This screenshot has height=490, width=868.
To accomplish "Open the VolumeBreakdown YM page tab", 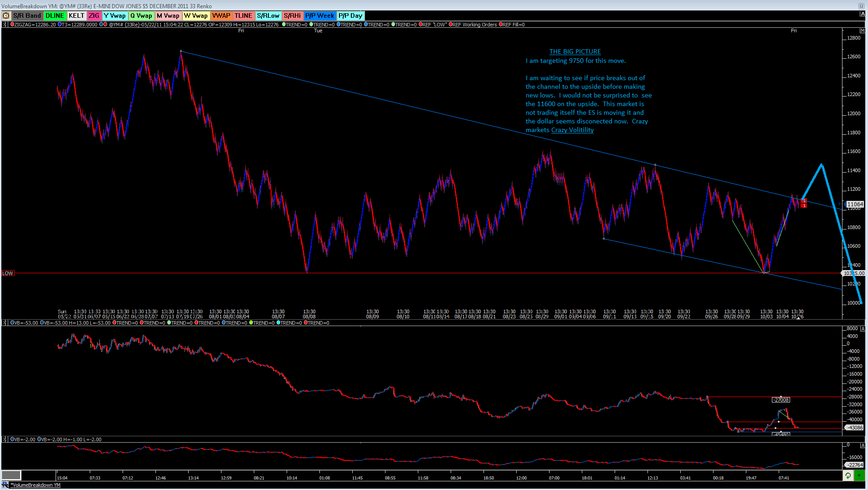I will [36, 485].
